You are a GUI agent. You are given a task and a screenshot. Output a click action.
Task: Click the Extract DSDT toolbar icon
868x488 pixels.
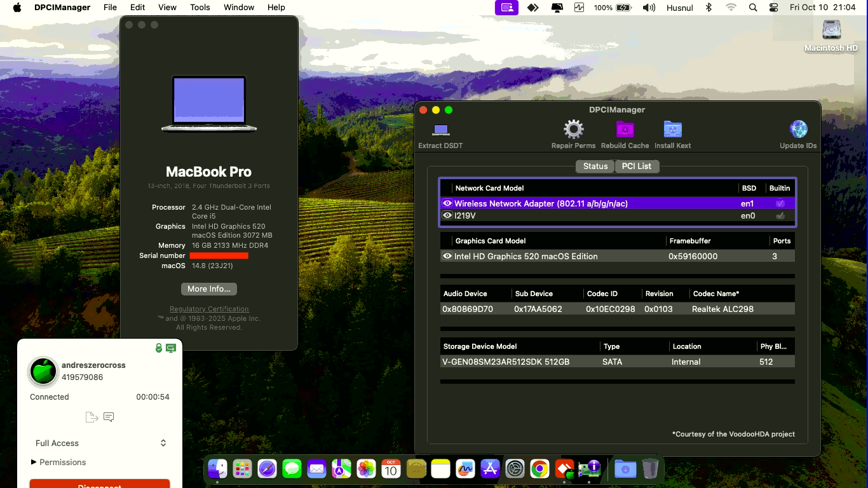click(441, 130)
